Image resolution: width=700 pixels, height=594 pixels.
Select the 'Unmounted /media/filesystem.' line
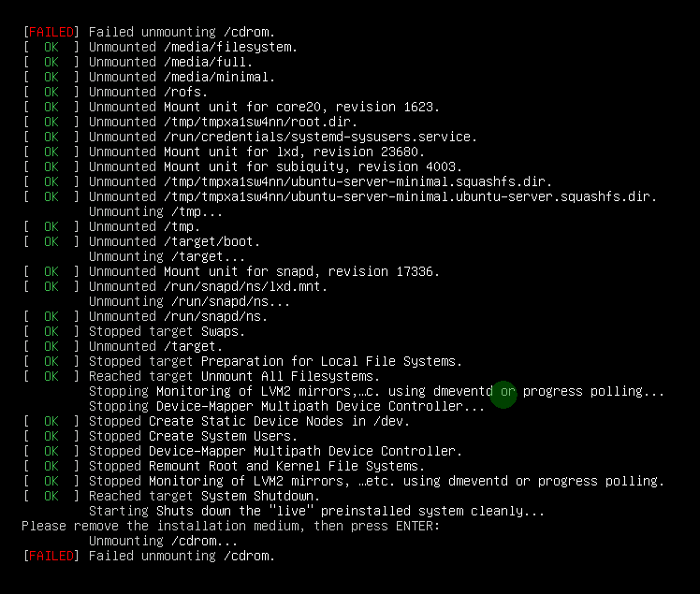pos(193,47)
